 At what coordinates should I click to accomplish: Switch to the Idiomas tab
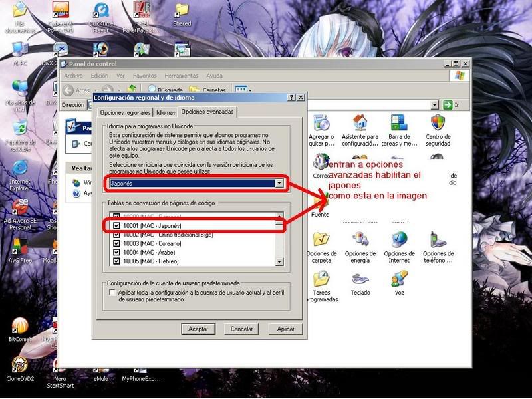tap(166, 112)
